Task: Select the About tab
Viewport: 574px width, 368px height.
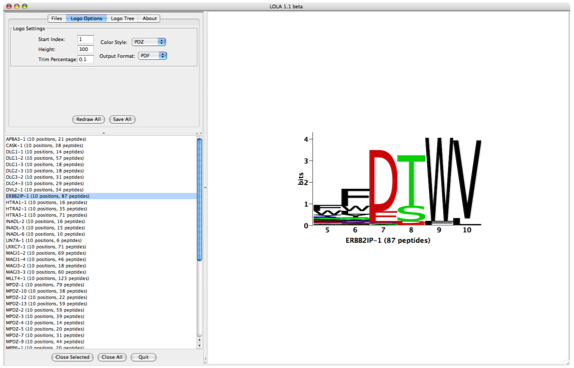Action: (x=149, y=18)
